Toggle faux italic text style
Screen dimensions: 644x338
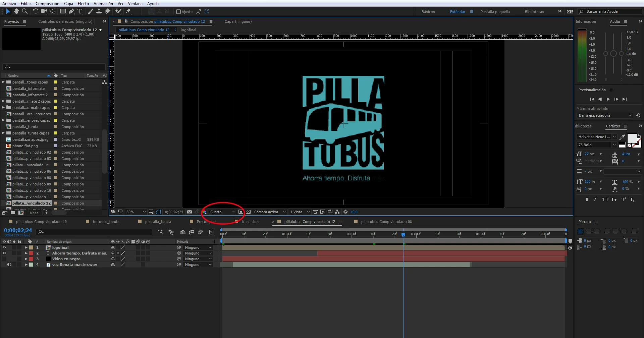pos(595,200)
